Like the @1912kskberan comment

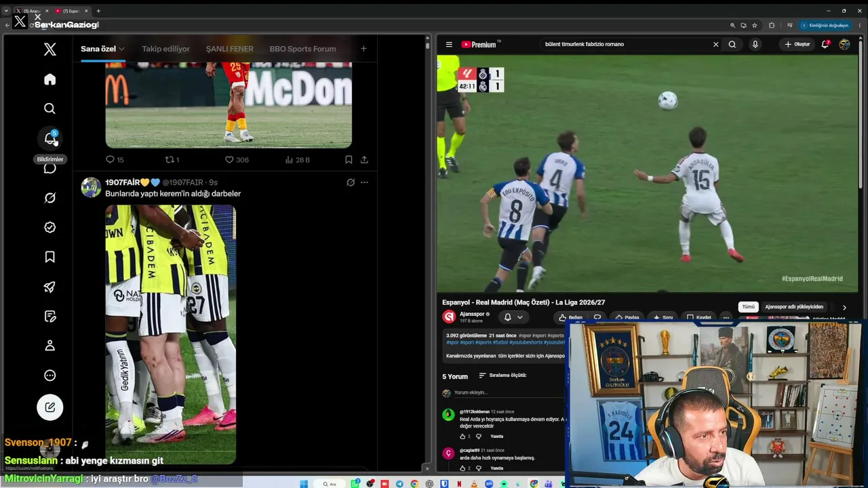tap(462, 436)
